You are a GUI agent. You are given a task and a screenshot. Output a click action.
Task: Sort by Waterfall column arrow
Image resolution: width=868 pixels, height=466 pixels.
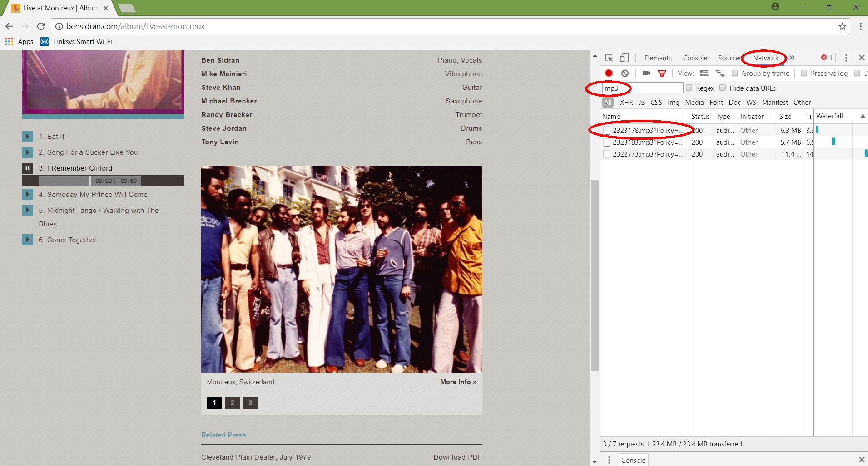click(863, 116)
